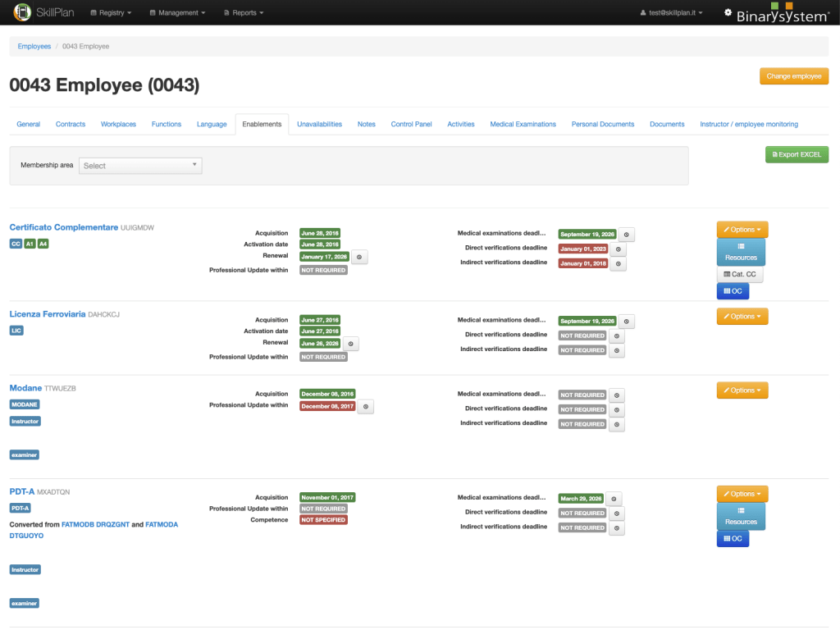
Task: Click history icon beside Indirect verifications January 01, 2018
Action: (619, 263)
